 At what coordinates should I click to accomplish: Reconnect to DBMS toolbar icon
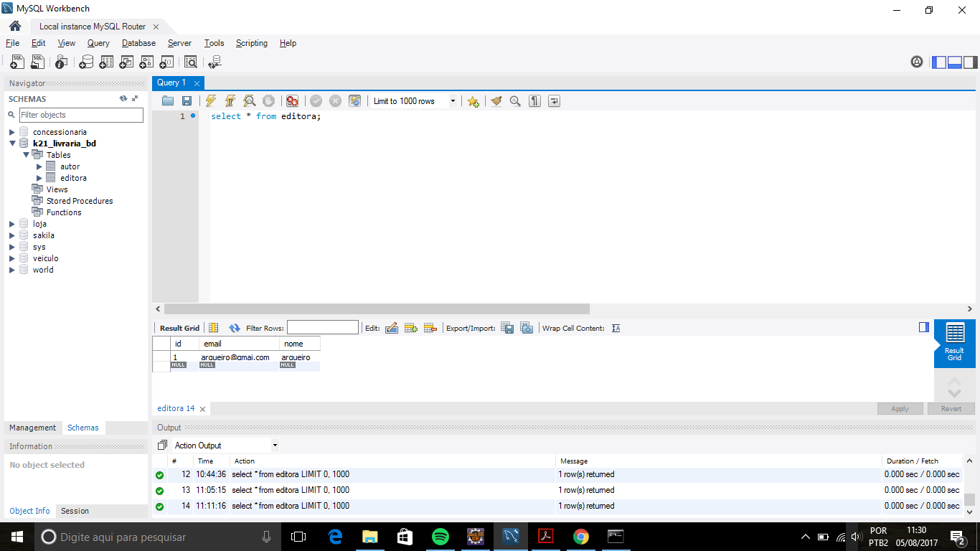pyautogui.click(x=215, y=62)
